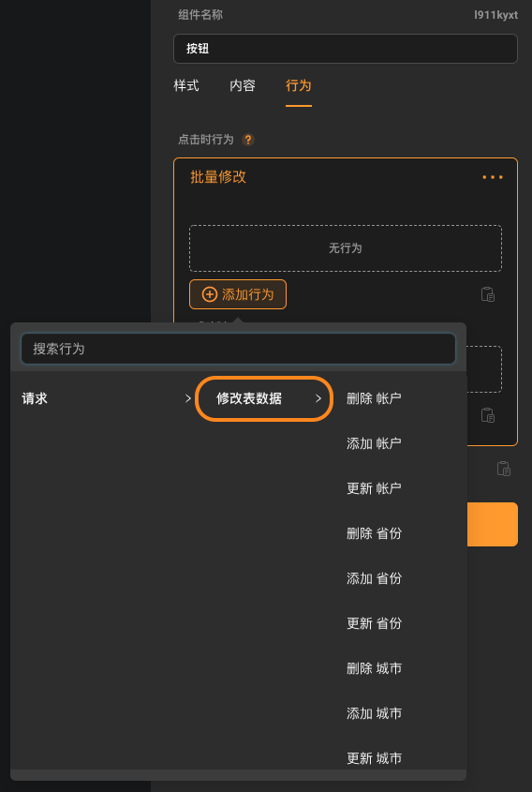Screen dimensions: 532x792
Task: Select 删除 城市 menu entry
Action: click(374, 668)
